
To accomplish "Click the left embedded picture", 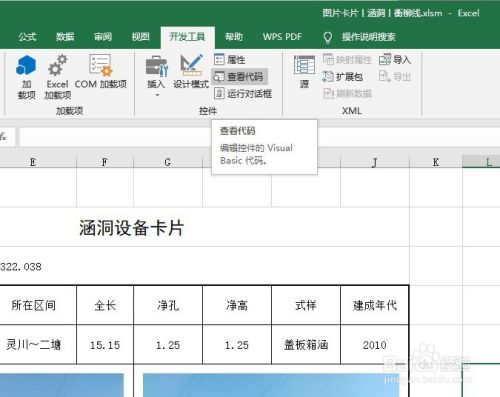I will tap(62, 385).
